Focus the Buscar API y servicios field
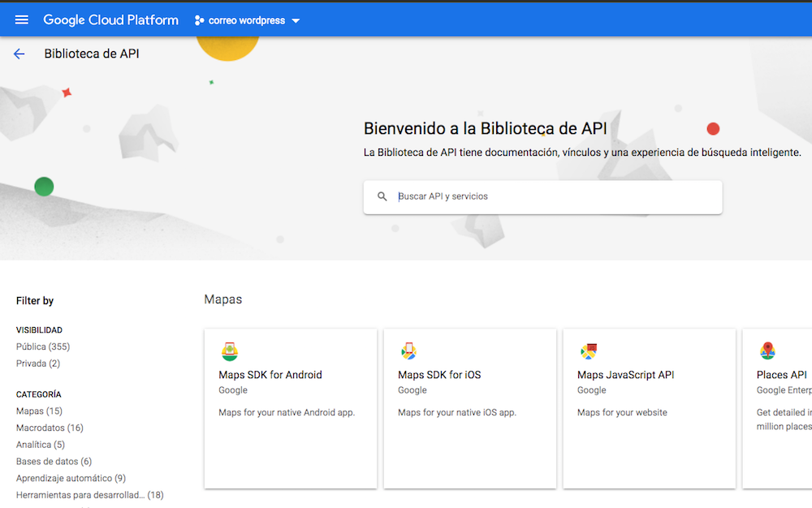The width and height of the screenshot is (812, 508). [x=542, y=197]
